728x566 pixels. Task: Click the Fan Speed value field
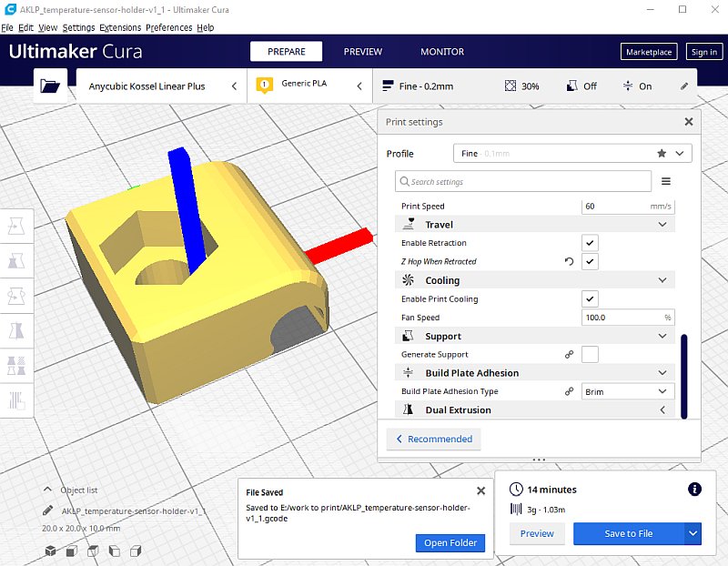[x=628, y=318]
